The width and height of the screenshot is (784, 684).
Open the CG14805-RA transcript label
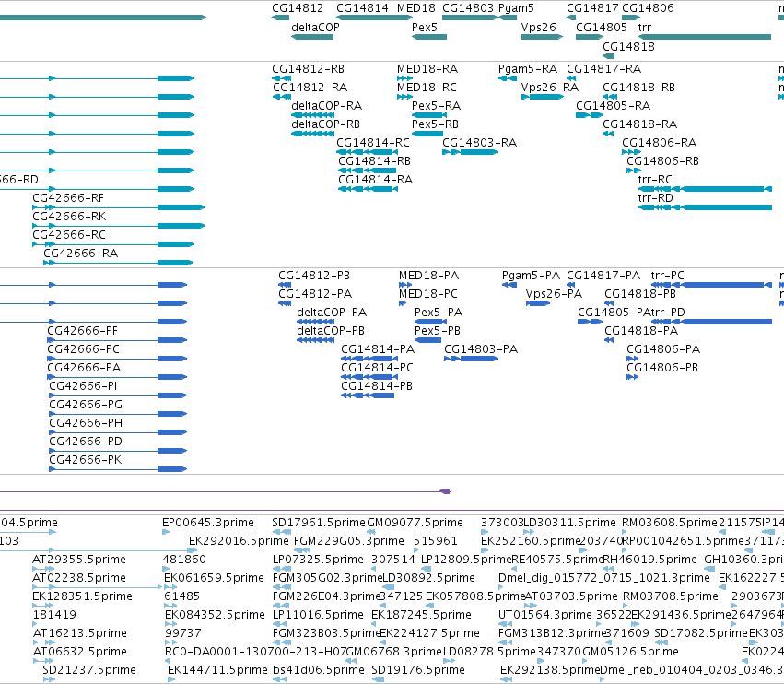coord(613,106)
